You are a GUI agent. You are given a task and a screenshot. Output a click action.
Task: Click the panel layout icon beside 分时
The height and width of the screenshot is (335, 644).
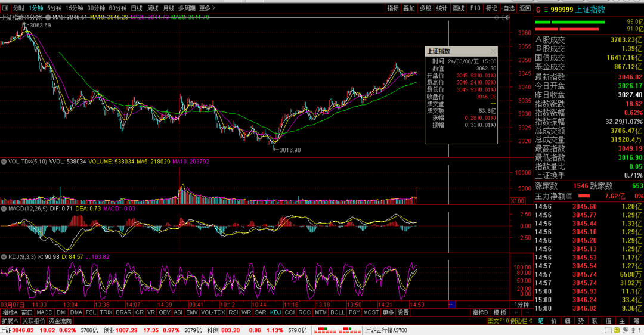point(5,8)
